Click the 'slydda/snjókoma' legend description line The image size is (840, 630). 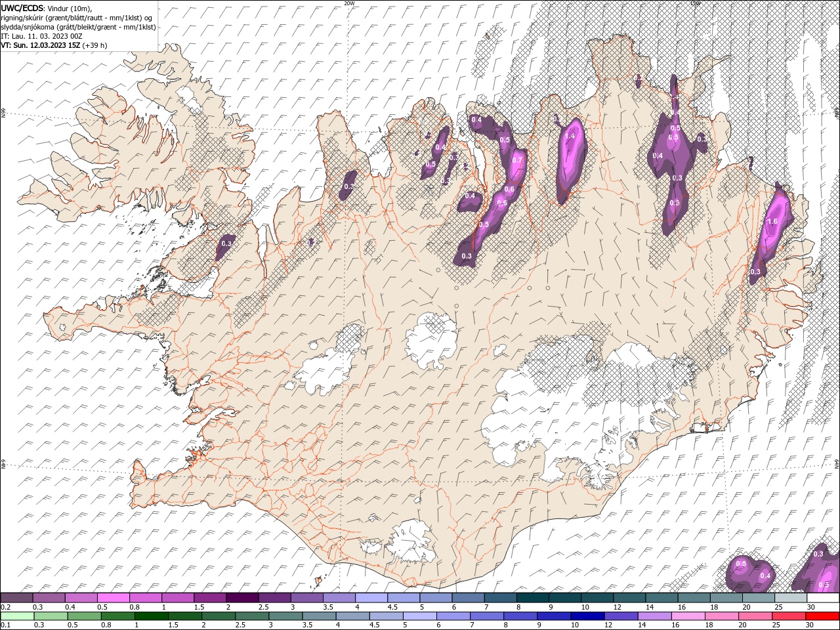click(x=79, y=27)
